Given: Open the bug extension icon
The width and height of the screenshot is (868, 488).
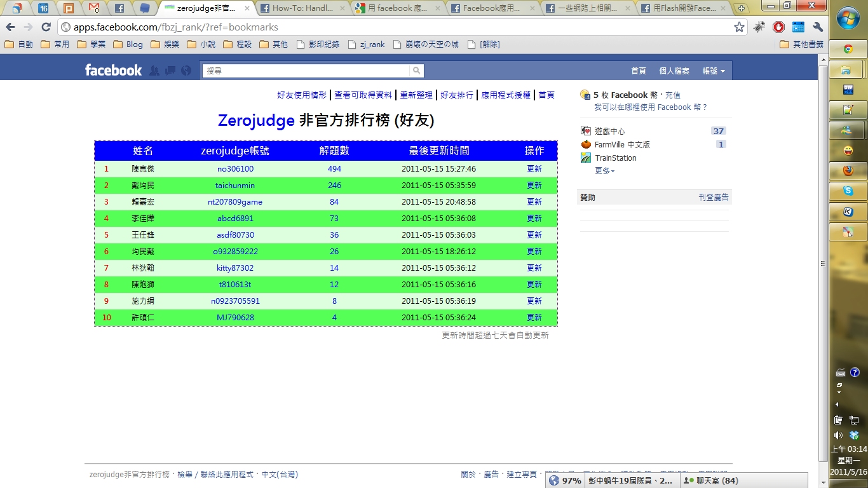Looking at the screenshot, I should pyautogui.click(x=759, y=27).
